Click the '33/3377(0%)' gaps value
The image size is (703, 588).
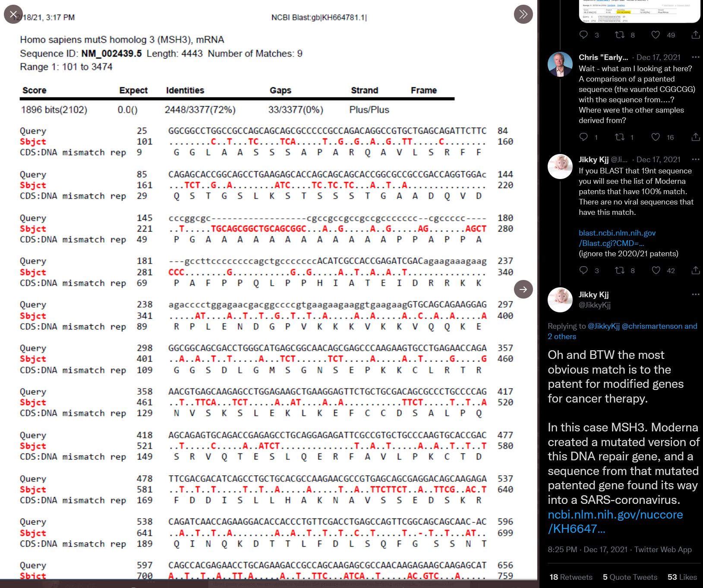pos(296,110)
